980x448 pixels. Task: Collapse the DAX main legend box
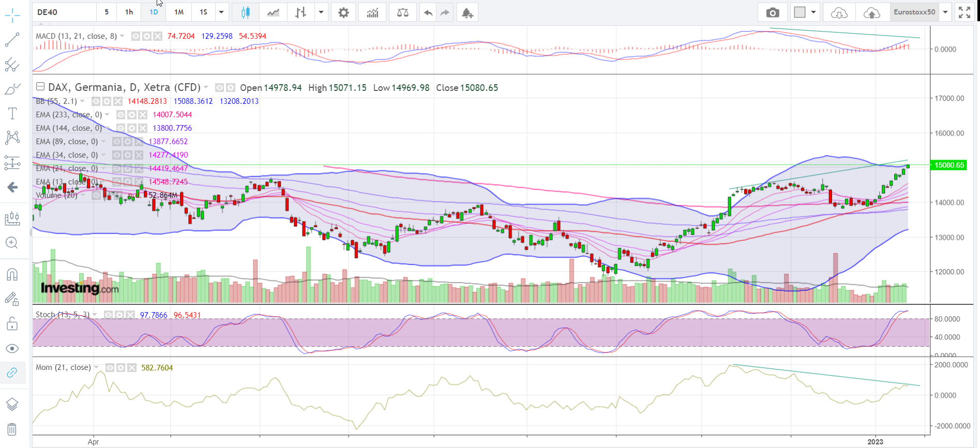40,87
